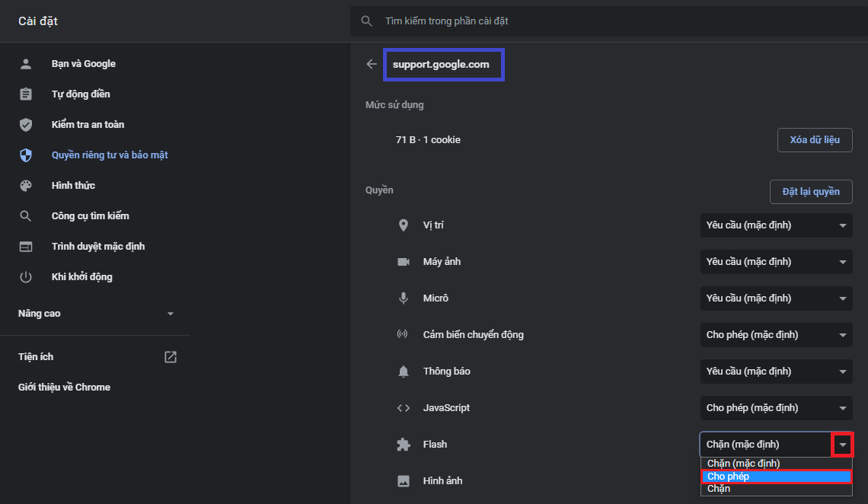Click the Tìm kiếm trong phần cài đặt field

[x=609, y=21]
